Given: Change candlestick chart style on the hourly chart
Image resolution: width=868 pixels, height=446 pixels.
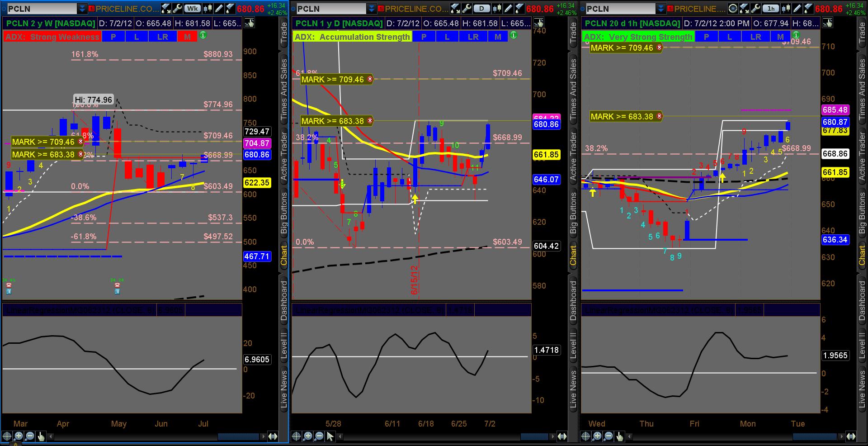Looking at the screenshot, I should [x=787, y=8].
